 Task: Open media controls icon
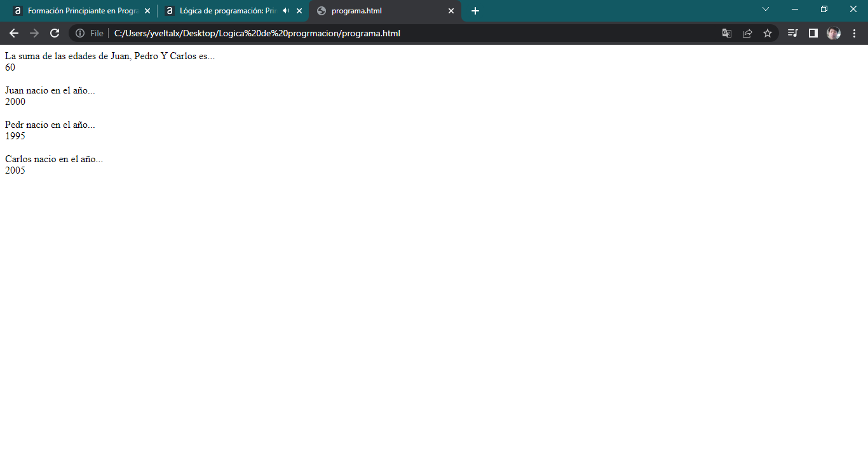[x=792, y=33]
